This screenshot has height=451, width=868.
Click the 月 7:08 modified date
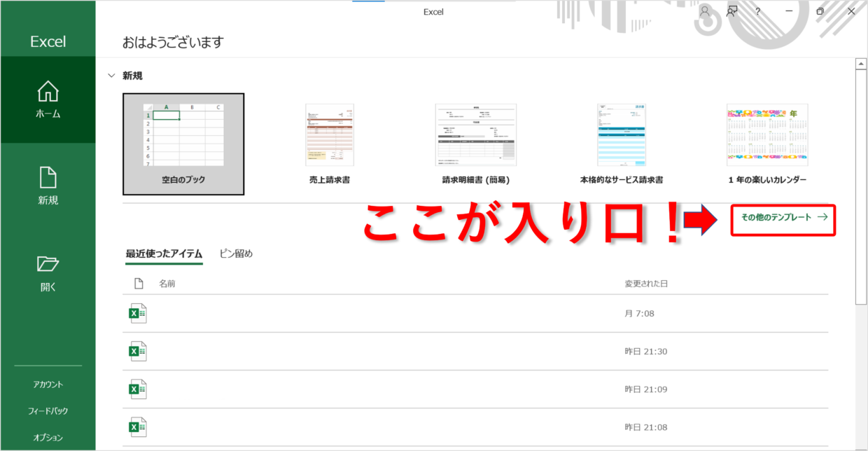[x=640, y=314]
